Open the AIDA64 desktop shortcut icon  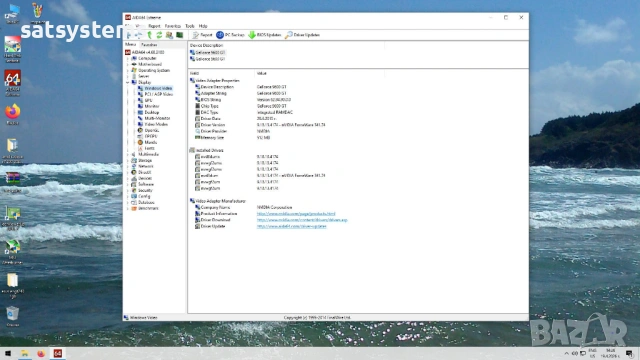[13, 83]
